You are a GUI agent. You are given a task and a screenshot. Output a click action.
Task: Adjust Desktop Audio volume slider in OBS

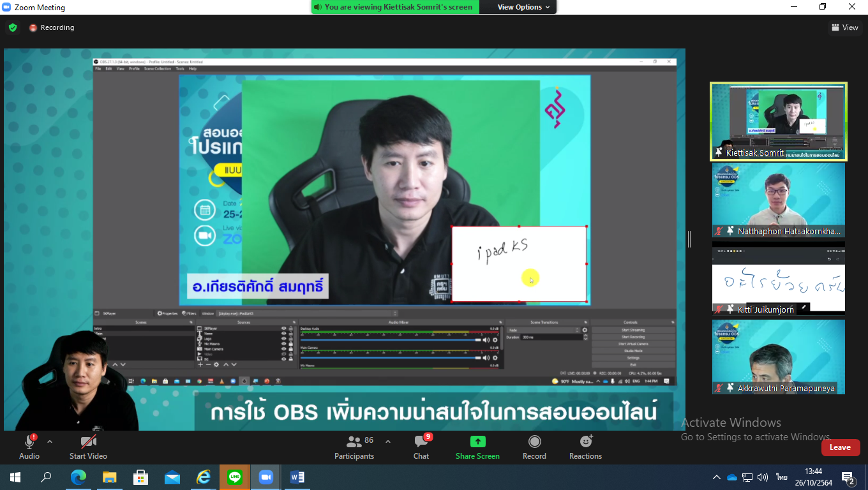click(x=391, y=340)
